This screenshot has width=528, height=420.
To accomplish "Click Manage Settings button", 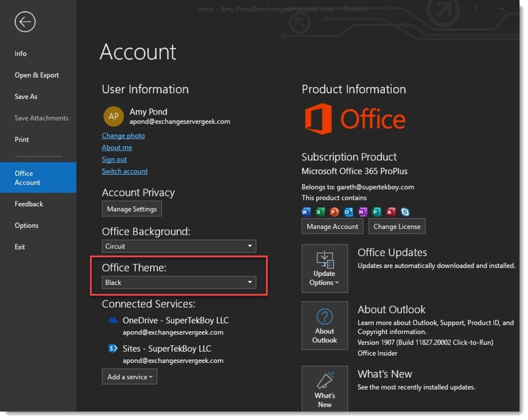I will pyautogui.click(x=131, y=209).
